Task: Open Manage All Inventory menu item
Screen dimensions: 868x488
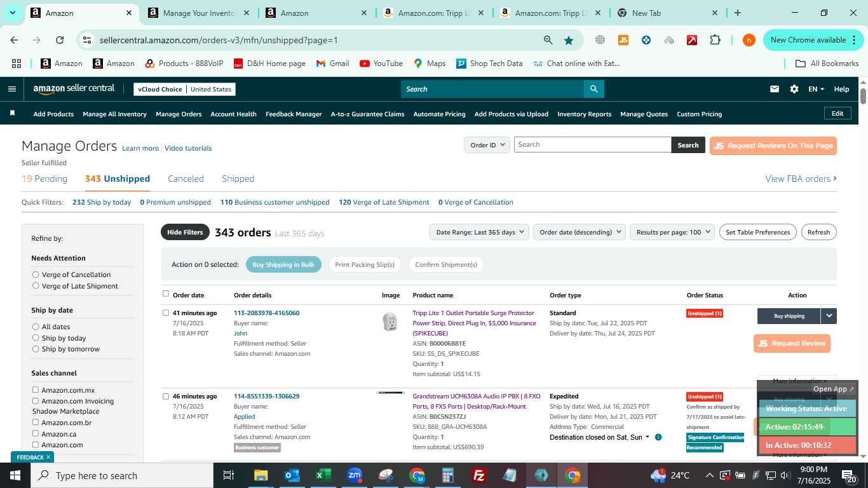Action: click(114, 114)
